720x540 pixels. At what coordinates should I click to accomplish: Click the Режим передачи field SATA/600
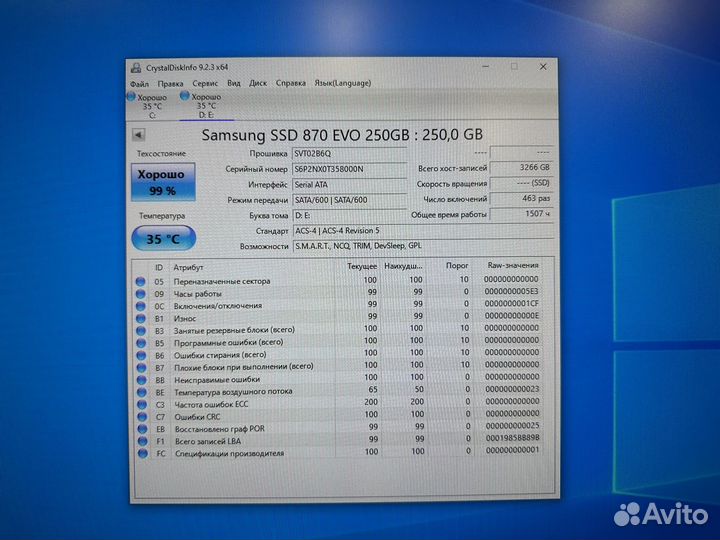pyautogui.click(x=349, y=200)
